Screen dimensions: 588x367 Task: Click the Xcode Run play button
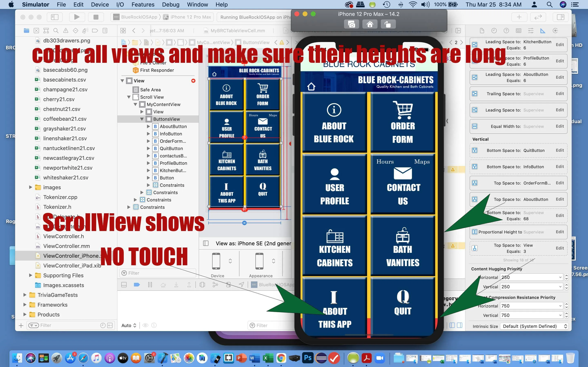click(x=77, y=17)
